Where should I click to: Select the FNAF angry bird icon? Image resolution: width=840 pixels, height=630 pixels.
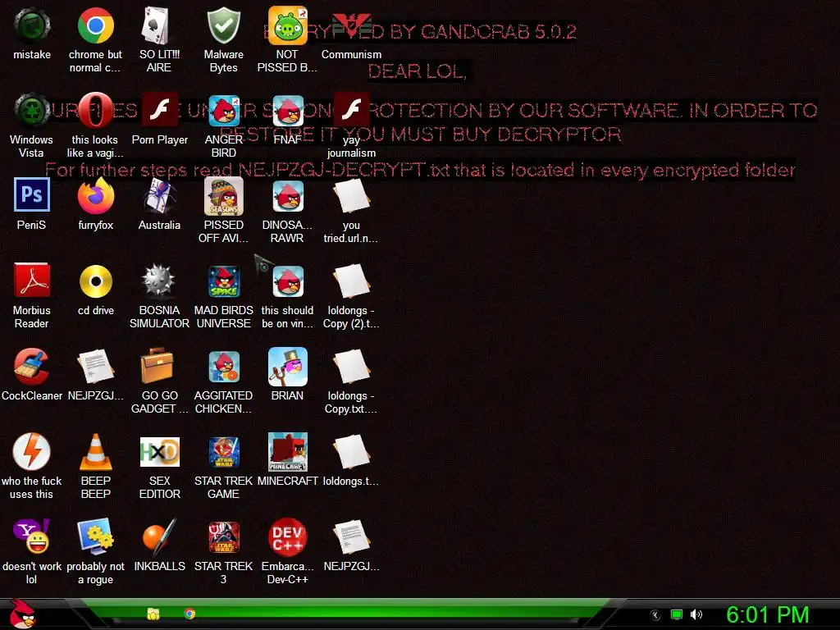pos(287,111)
